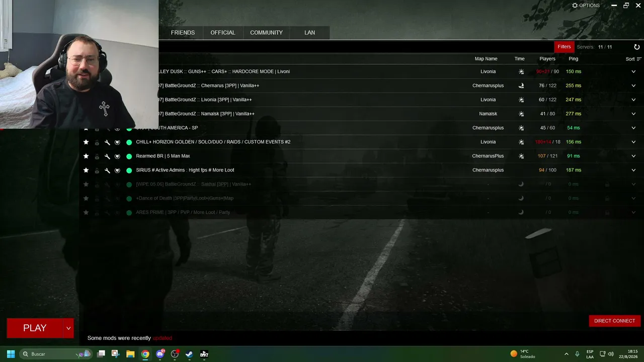Expand the SIRIUS Active Admins server details
This screenshot has width=644, height=362.
[633, 170]
